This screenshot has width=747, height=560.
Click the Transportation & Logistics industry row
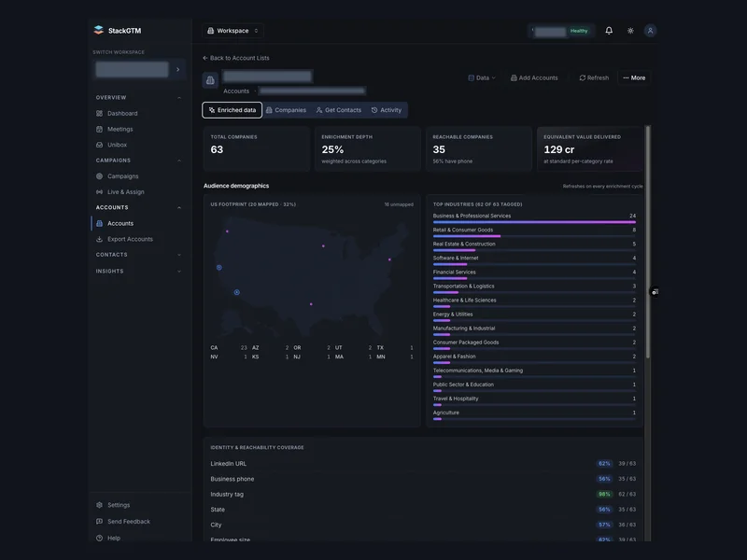click(534, 288)
